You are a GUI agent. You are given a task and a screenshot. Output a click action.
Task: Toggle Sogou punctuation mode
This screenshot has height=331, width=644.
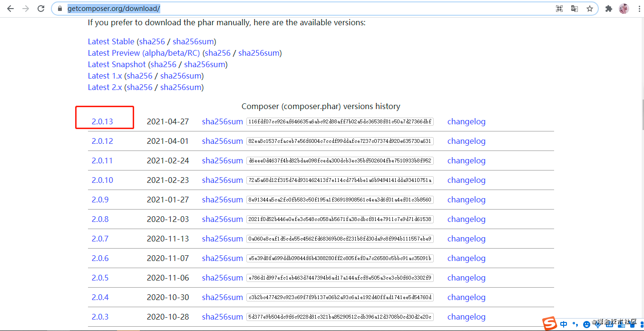576,325
